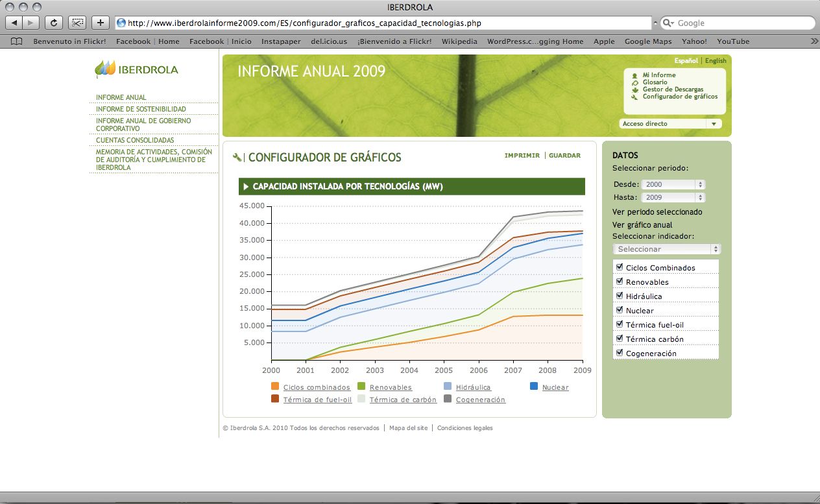Click the wrench icon beside Configurador de gráficos link

634,97
